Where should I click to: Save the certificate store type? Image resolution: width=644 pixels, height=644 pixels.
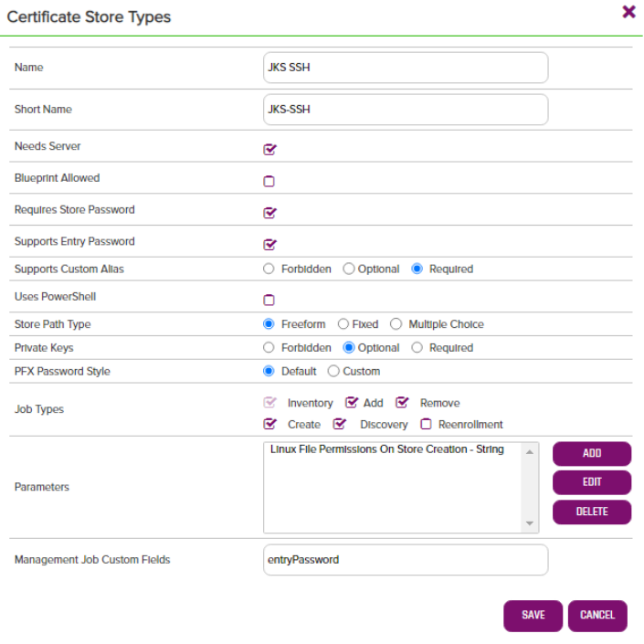(533, 615)
